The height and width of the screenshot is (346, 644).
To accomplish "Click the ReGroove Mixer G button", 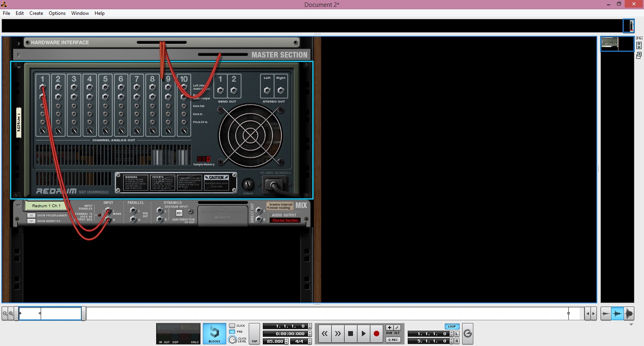I will click(468, 334).
